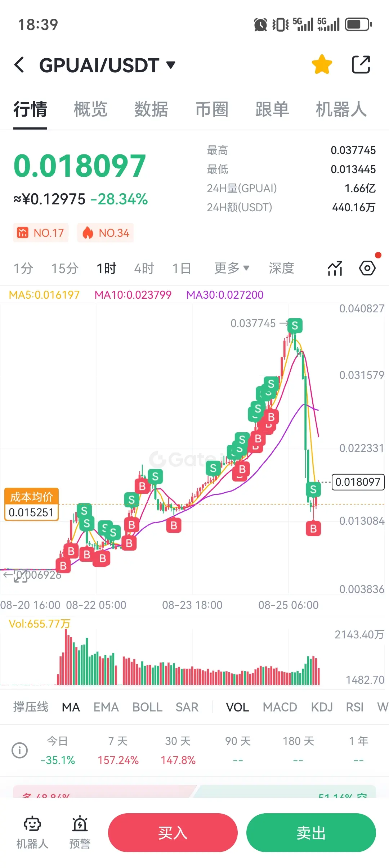This screenshot has height=868, width=389.
Task: Select the EMA indicator
Action: tap(106, 707)
